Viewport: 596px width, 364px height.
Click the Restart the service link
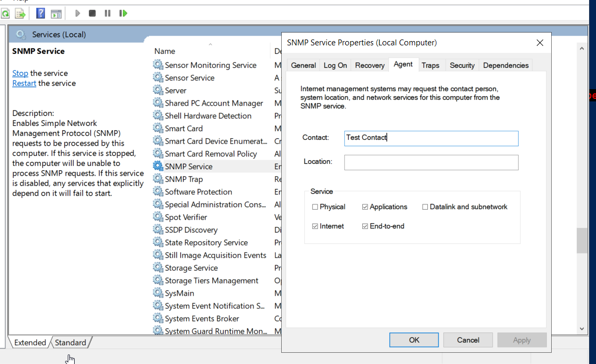tap(24, 83)
